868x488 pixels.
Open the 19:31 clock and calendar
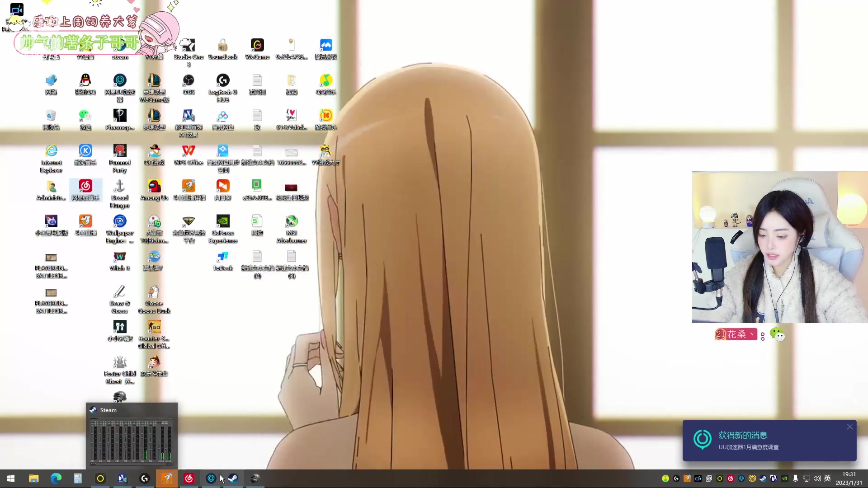pos(849,479)
